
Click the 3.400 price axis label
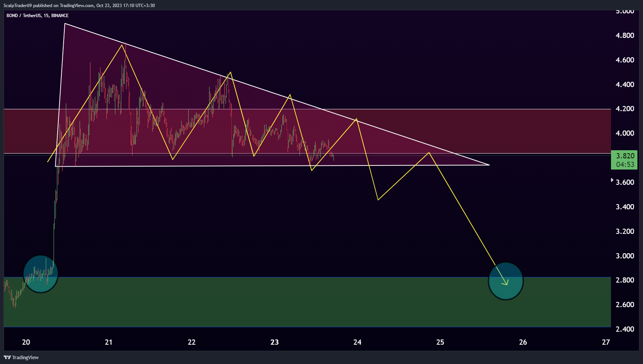pyautogui.click(x=625, y=207)
